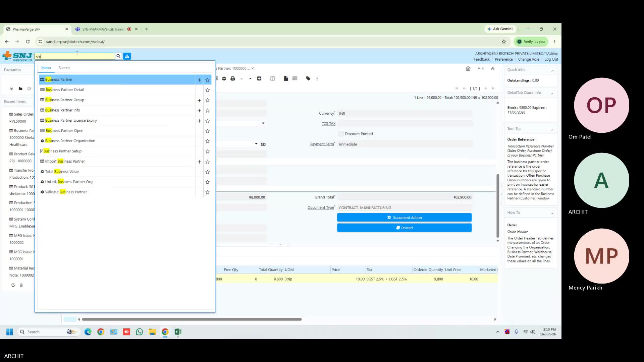Collapse the Quick Info panel
The width and height of the screenshot is (644, 362).
coord(552,70)
